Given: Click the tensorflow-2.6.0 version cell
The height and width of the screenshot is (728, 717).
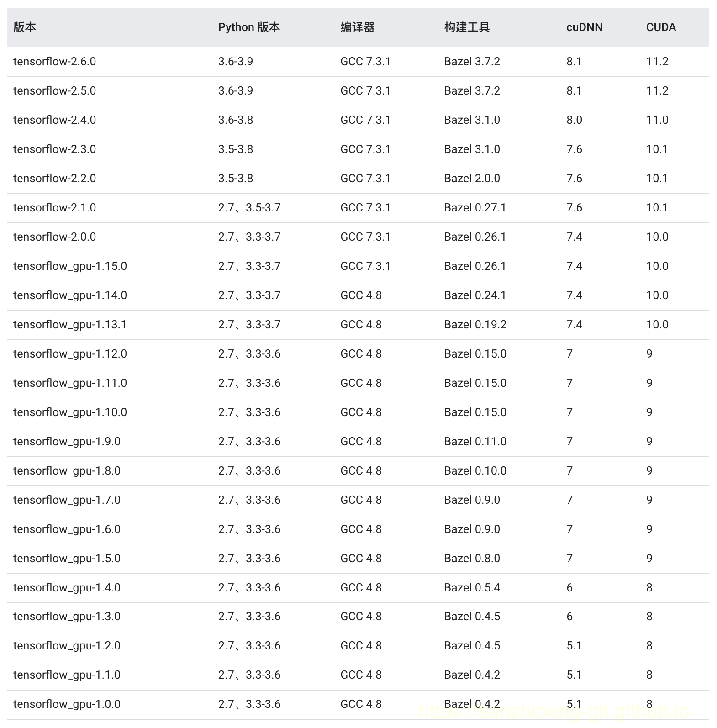Looking at the screenshot, I should point(54,62).
